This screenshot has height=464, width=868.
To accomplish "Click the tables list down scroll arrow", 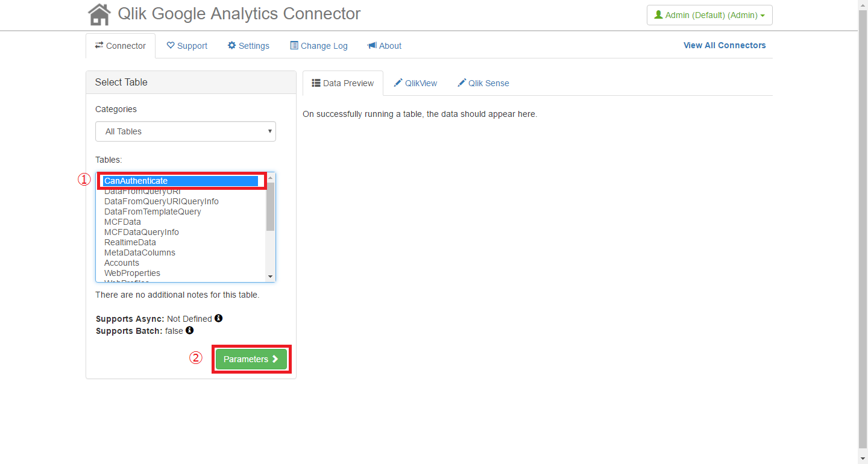I will [x=270, y=277].
